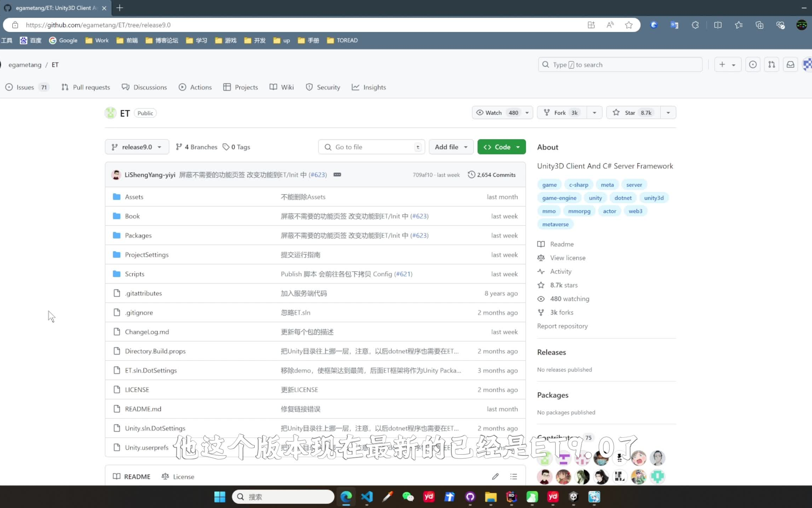Expand the Fork options arrow
The height and width of the screenshot is (508, 812).
point(594,113)
